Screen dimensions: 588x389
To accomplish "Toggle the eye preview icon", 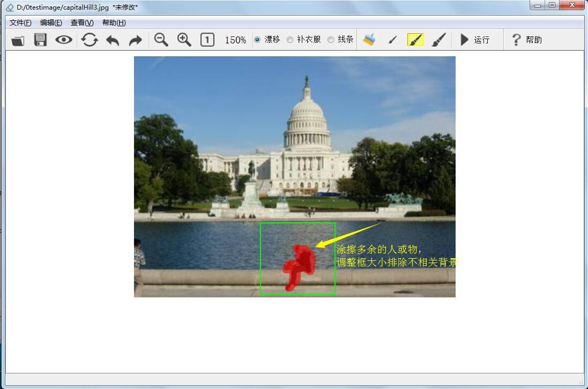I will (x=64, y=40).
